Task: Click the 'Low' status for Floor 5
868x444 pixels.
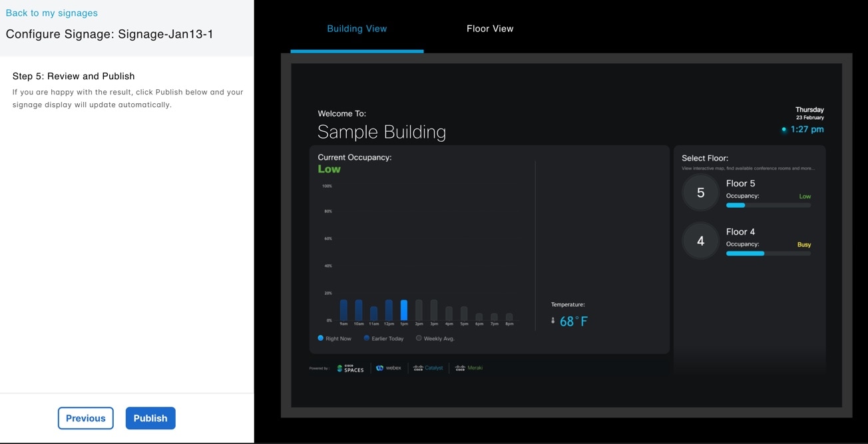Action: coord(805,196)
